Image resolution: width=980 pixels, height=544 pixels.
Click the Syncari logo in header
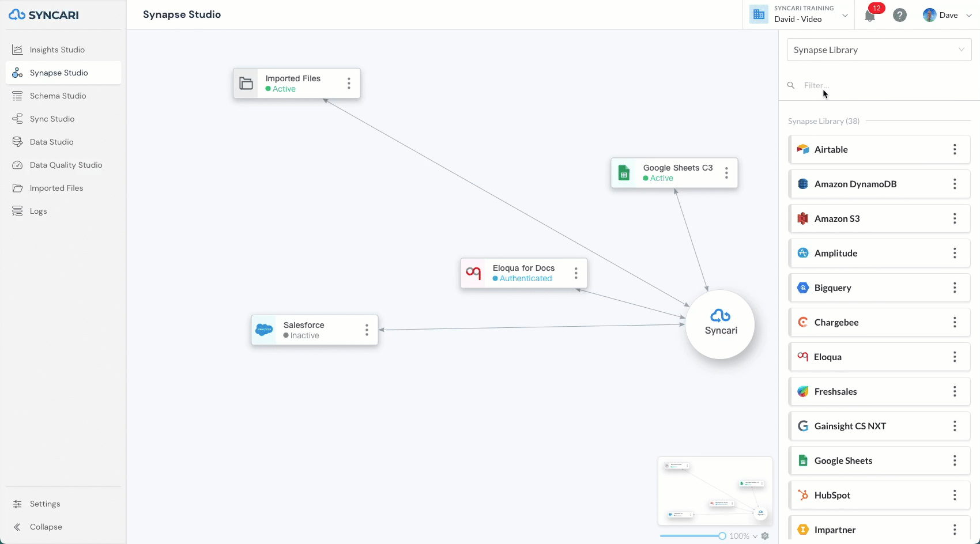pyautogui.click(x=44, y=15)
